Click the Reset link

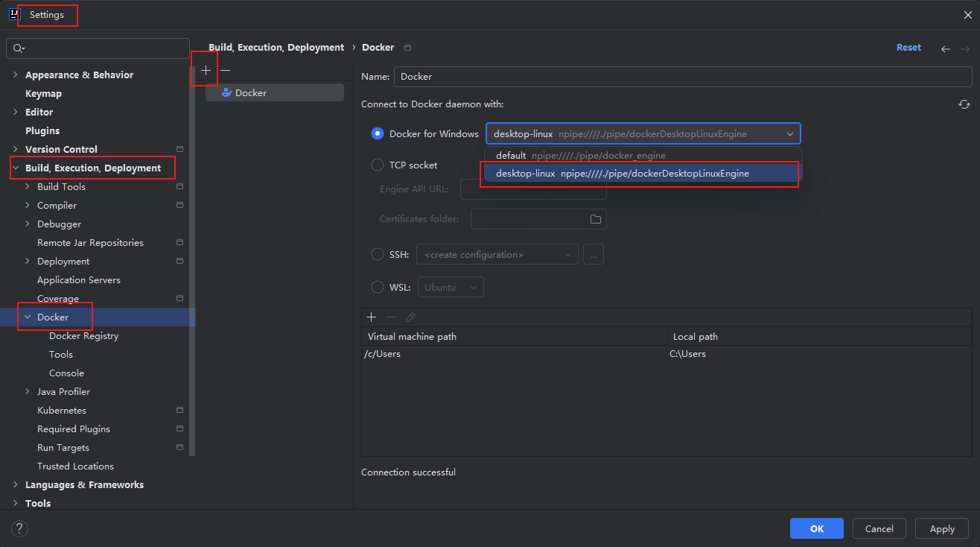[x=909, y=47]
